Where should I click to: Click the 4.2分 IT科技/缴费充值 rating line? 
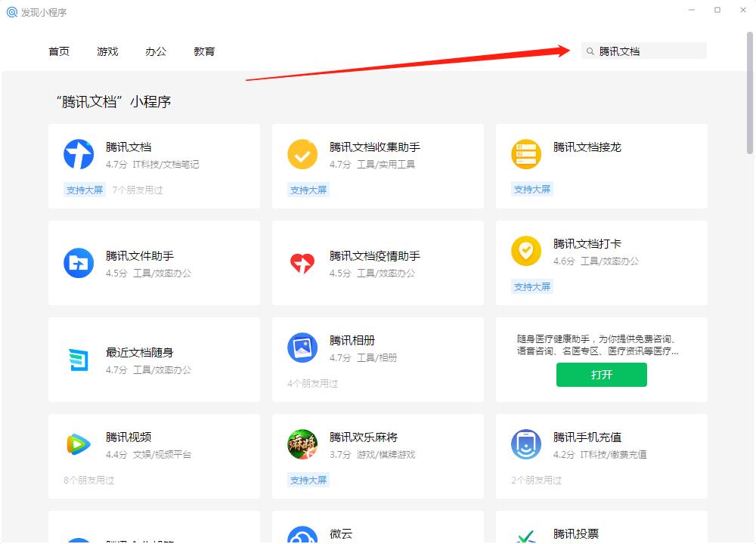(x=600, y=454)
